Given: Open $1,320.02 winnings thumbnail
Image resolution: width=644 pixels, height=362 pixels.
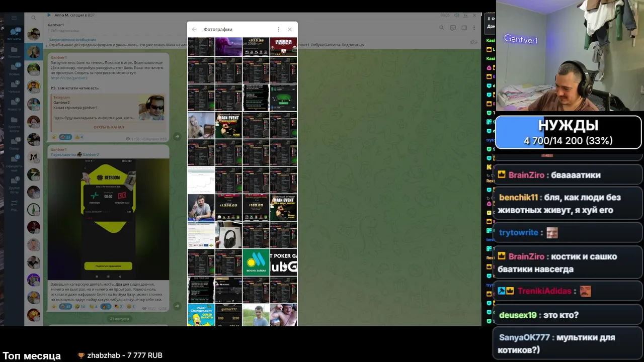Looking at the screenshot, I should tap(228, 208).
